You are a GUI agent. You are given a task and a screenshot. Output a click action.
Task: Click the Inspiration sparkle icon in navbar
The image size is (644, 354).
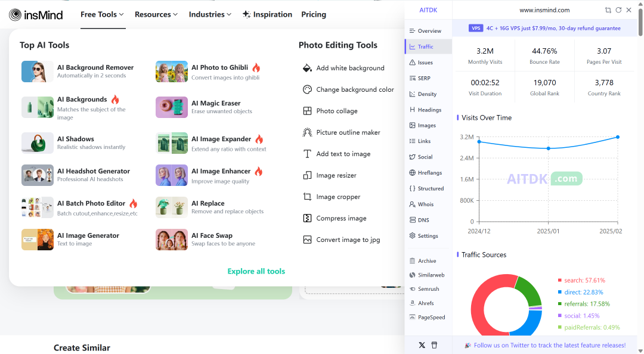point(246,14)
